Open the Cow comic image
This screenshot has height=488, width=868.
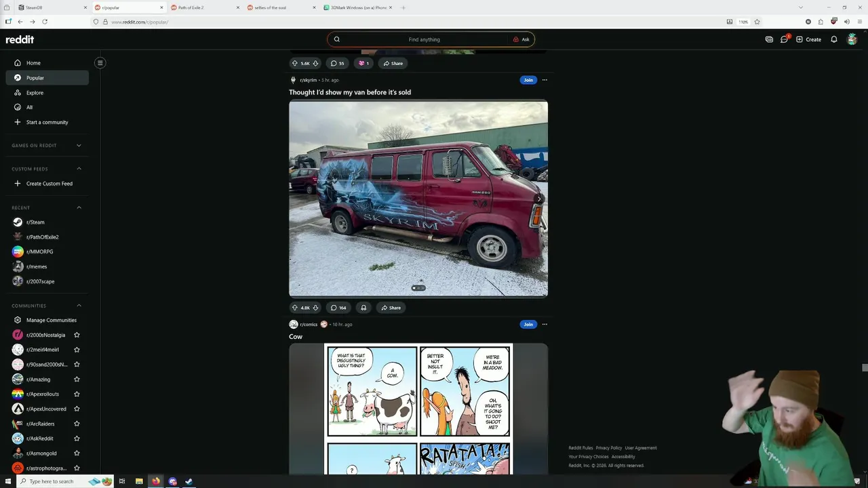tap(418, 409)
